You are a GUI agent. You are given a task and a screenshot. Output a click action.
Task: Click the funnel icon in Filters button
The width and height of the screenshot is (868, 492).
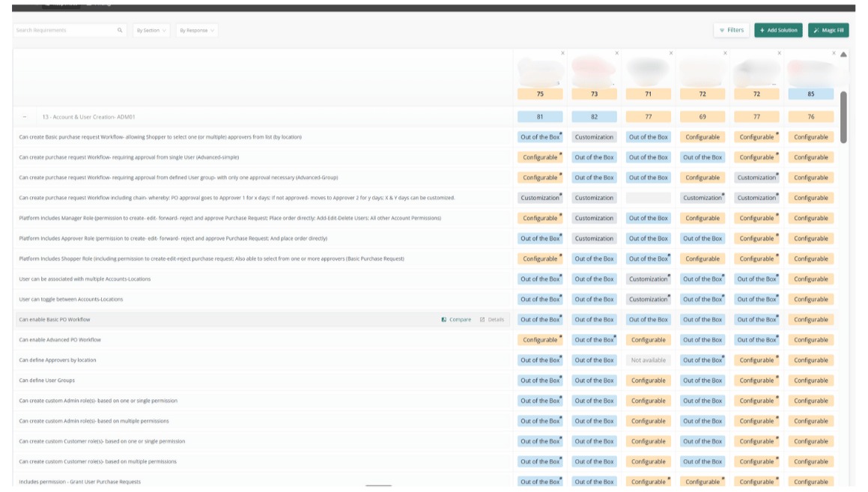pos(722,31)
